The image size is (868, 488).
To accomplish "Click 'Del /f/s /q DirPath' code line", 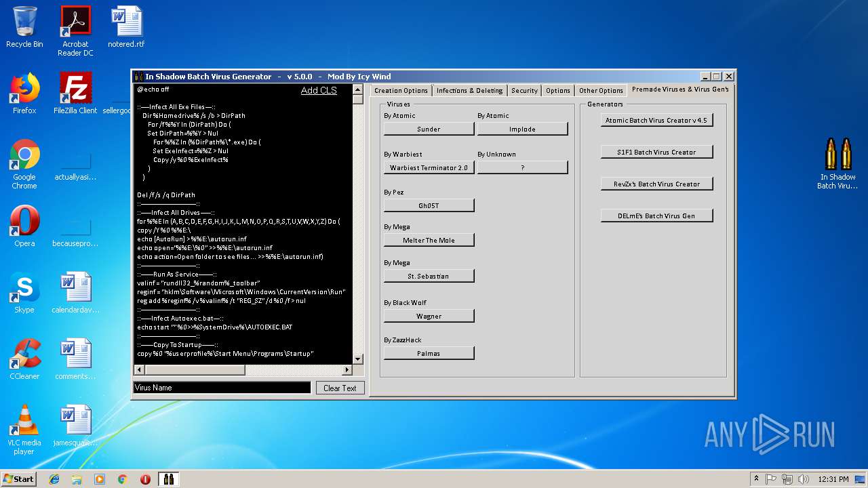I will point(166,195).
